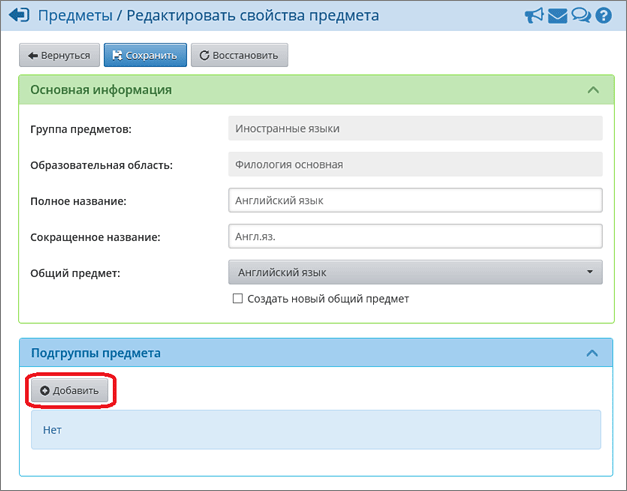Select the Образовательная область field
This screenshot has height=491, width=627.
(415, 164)
